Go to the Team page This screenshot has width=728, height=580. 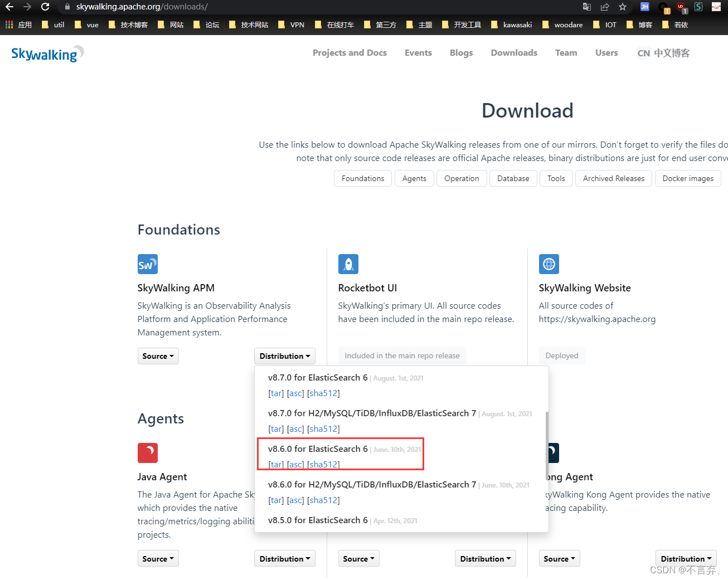[x=566, y=53]
